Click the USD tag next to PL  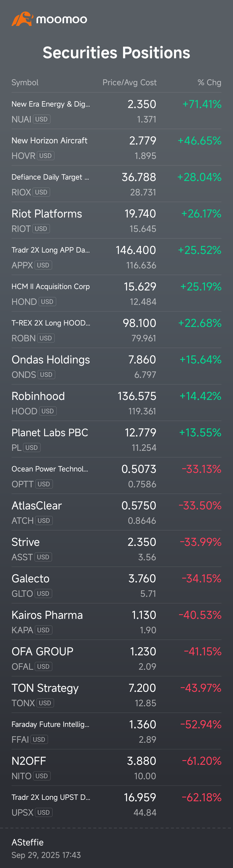[x=32, y=447]
